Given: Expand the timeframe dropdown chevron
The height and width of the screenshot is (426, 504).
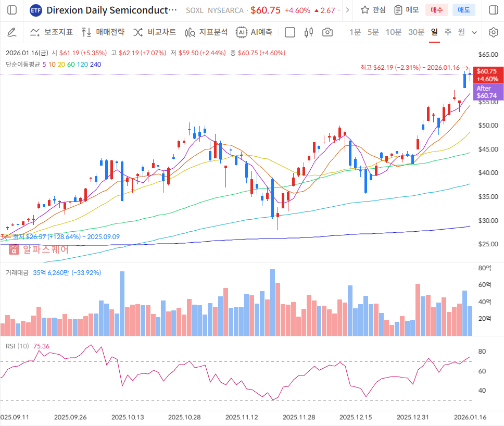Looking at the screenshot, I should tap(474, 32).
